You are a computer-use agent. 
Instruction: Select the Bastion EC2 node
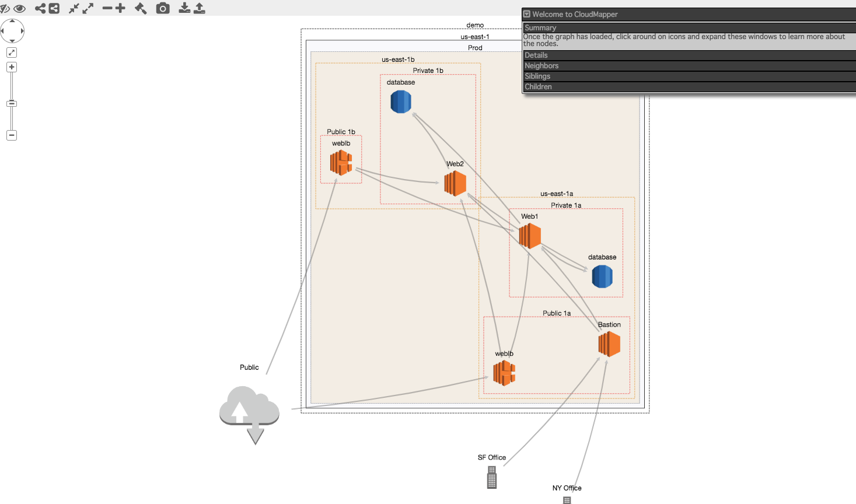[x=609, y=344]
